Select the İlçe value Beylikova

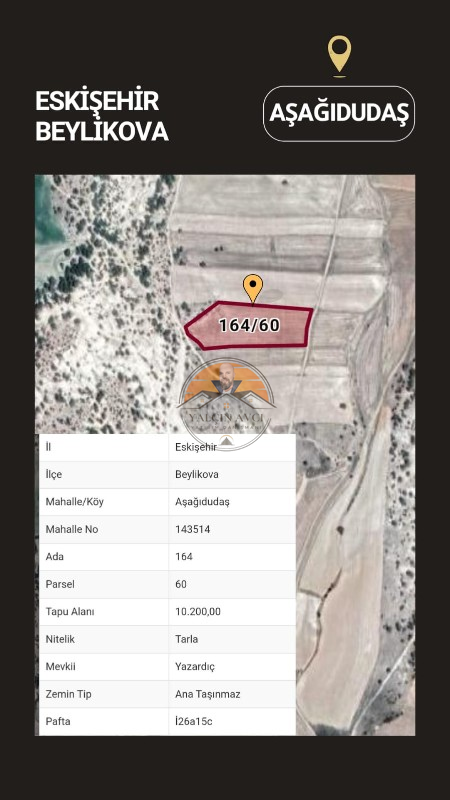coord(196,474)
